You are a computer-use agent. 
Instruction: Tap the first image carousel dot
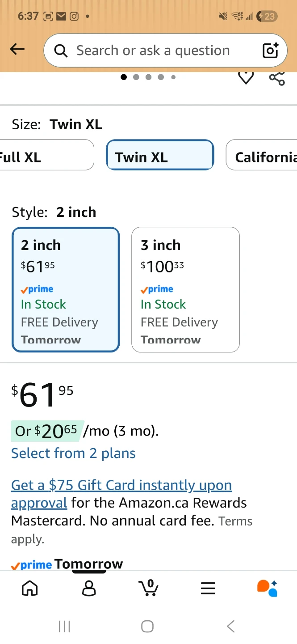click(124, 77)
